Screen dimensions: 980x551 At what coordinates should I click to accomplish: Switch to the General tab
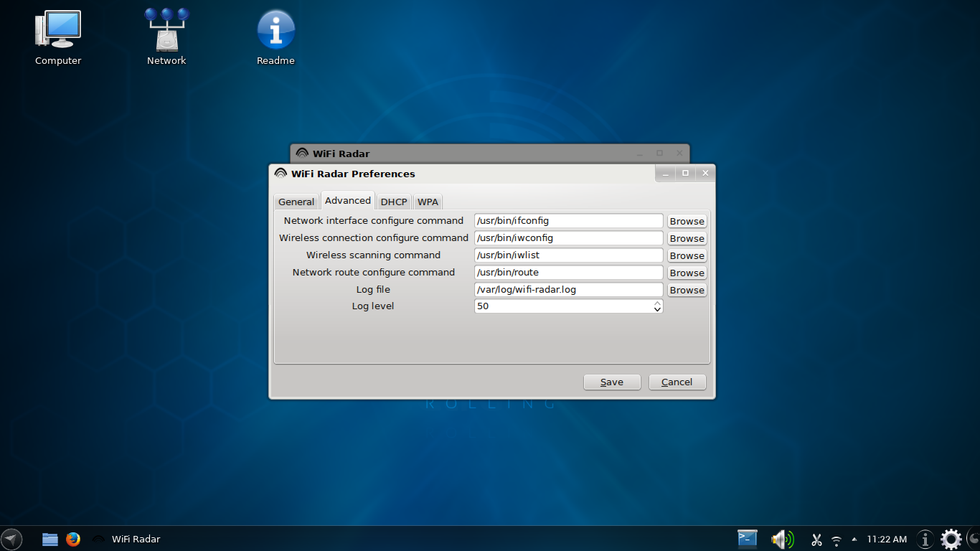[296, 202]
